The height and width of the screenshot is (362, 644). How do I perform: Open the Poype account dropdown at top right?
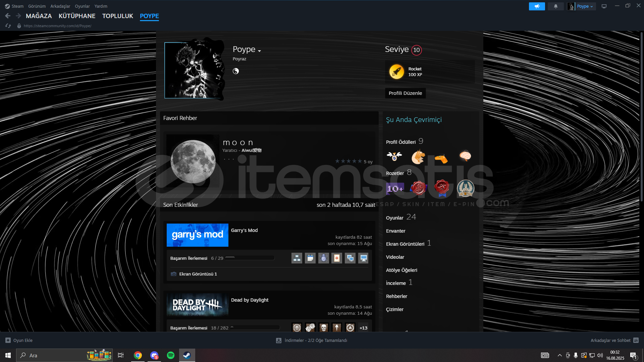(585, 6)
